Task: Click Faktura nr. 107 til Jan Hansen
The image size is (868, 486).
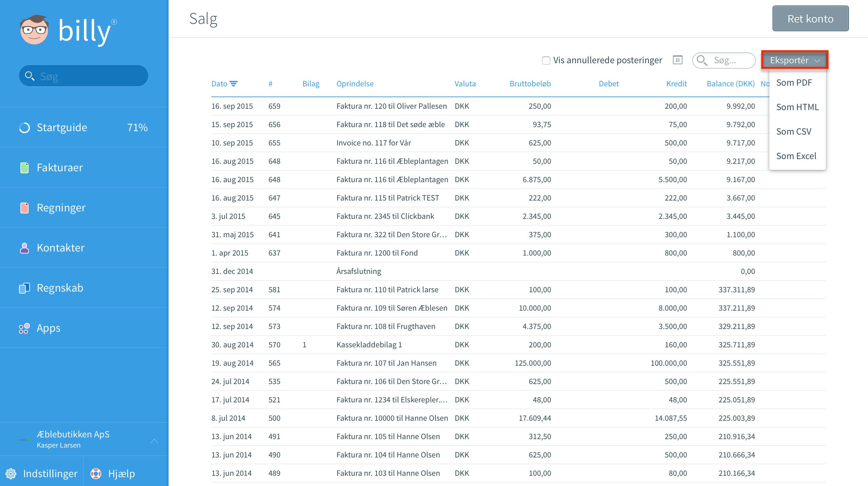Action: pos(386,363)
